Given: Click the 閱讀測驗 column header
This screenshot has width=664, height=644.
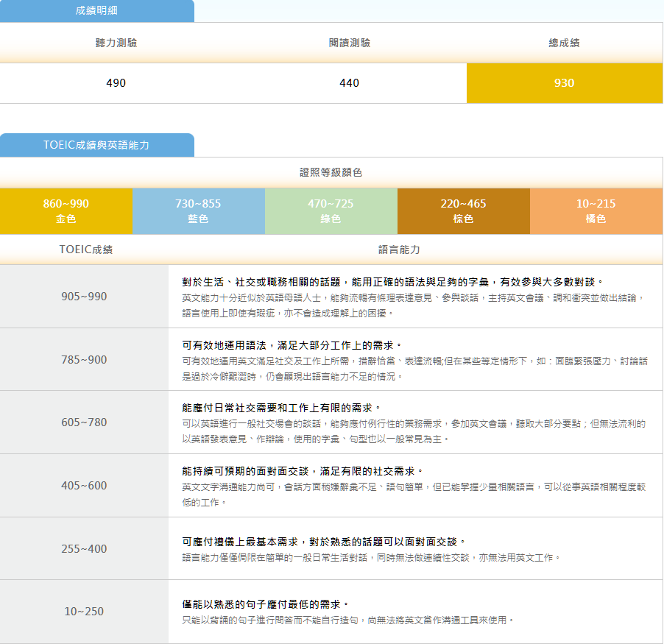Looking at the screenshot, I should point(350,43).
